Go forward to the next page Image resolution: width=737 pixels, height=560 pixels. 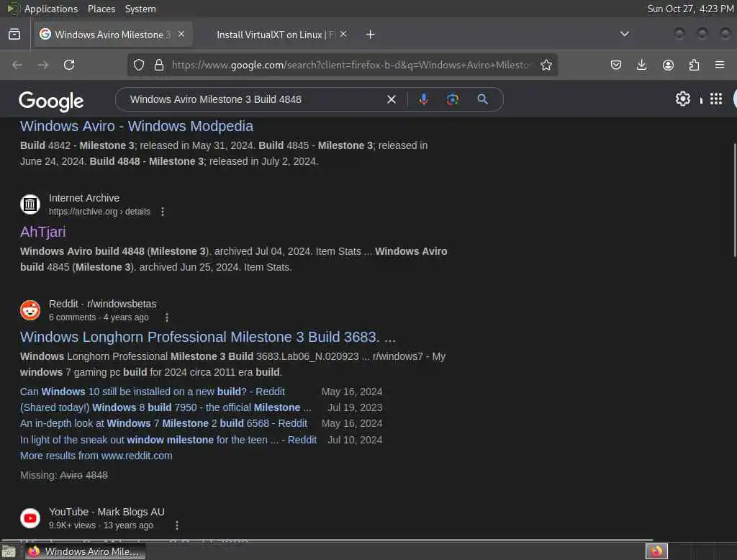(x=42, y=65)
